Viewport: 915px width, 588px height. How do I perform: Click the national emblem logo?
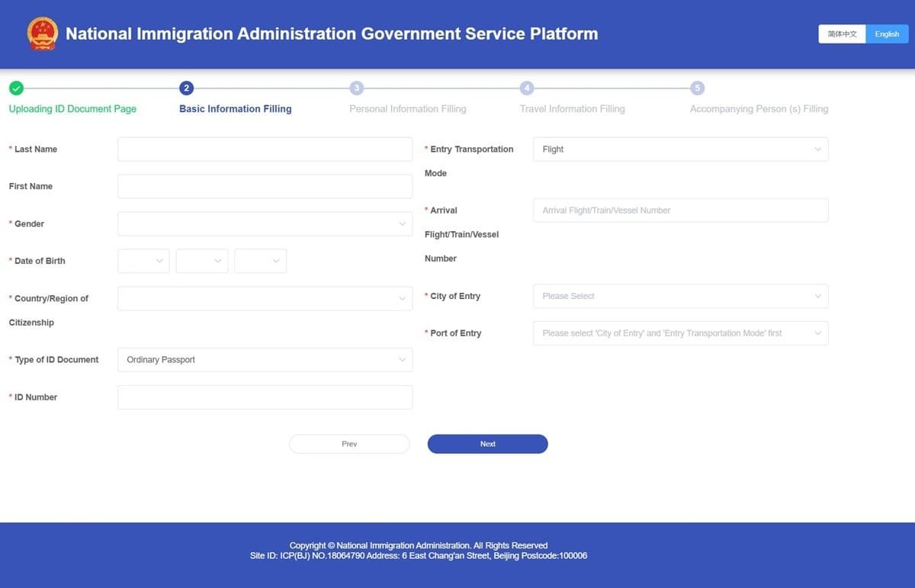42,34
